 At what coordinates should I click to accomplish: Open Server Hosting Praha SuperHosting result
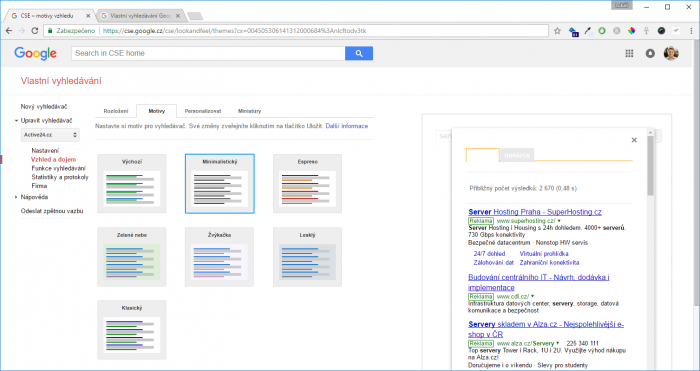[535, 212]
